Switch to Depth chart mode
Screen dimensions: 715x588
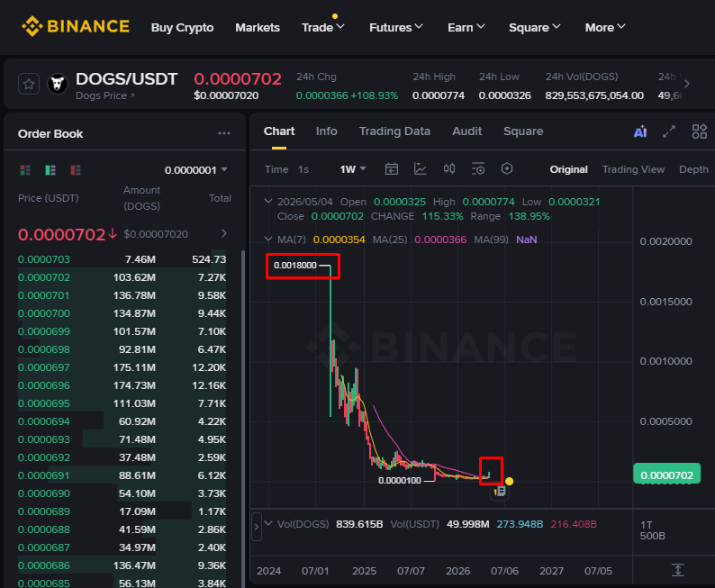pos(693,169)
